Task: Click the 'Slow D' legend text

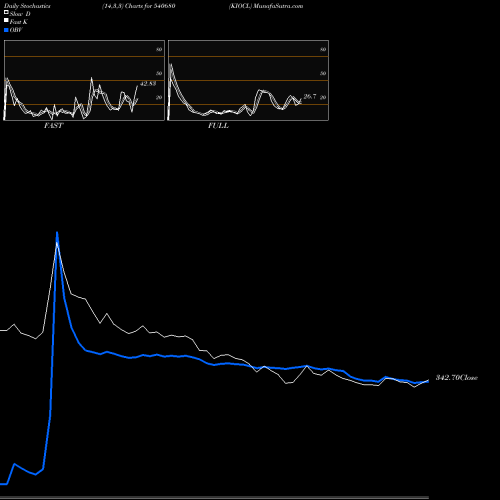Action: coord(20,14)
